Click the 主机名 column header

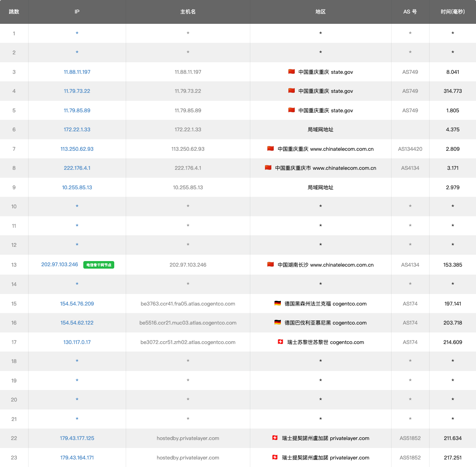point(188,12)
